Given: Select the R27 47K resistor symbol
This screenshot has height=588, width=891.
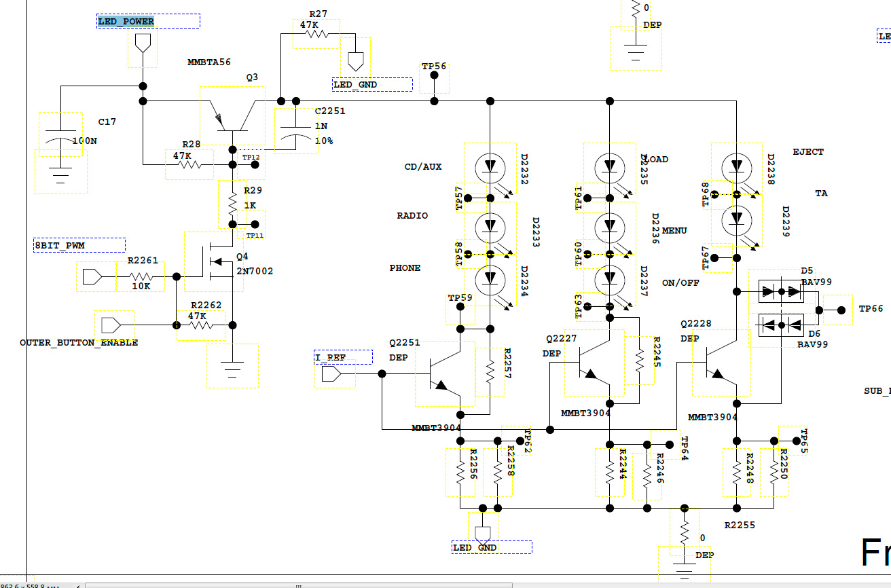Looking at the screenshot, I should click(316, 34).
